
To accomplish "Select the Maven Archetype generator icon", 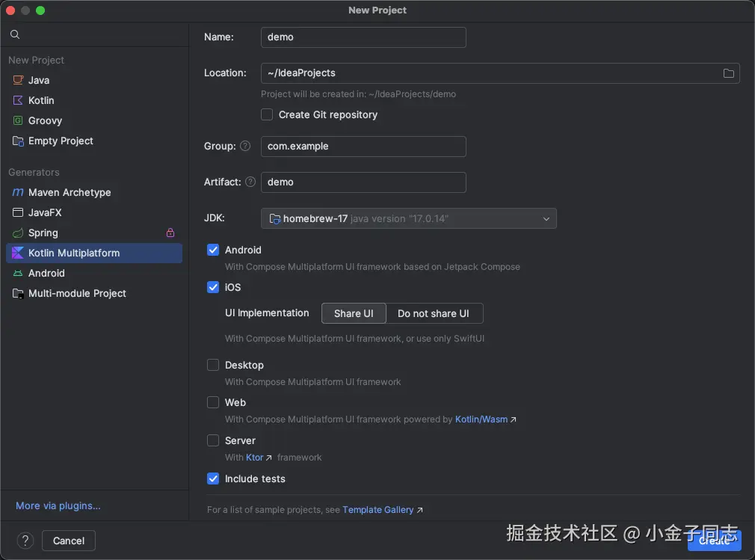I will point(18,192).
